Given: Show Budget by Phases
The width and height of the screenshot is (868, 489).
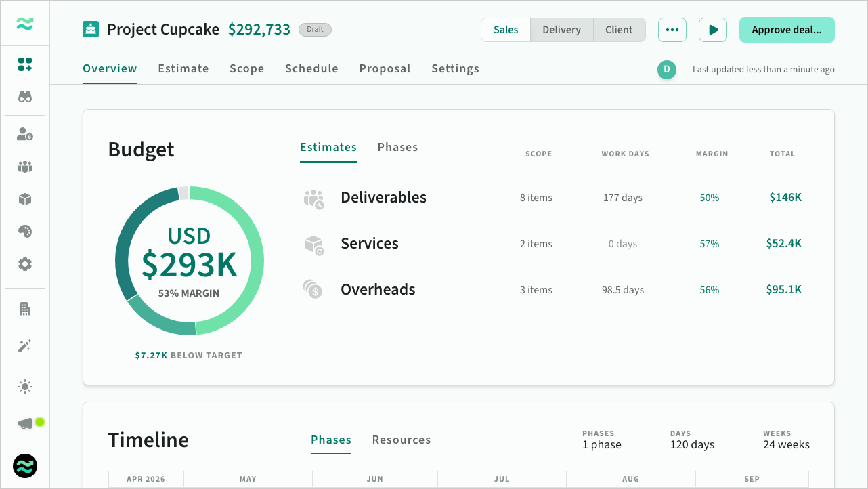Looking at the screenshot, I should [397, 147].
